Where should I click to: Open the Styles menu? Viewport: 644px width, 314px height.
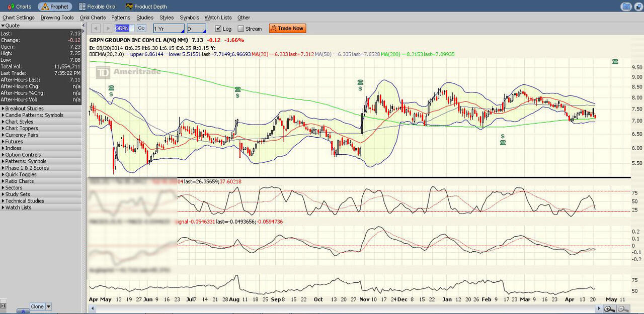167,18
